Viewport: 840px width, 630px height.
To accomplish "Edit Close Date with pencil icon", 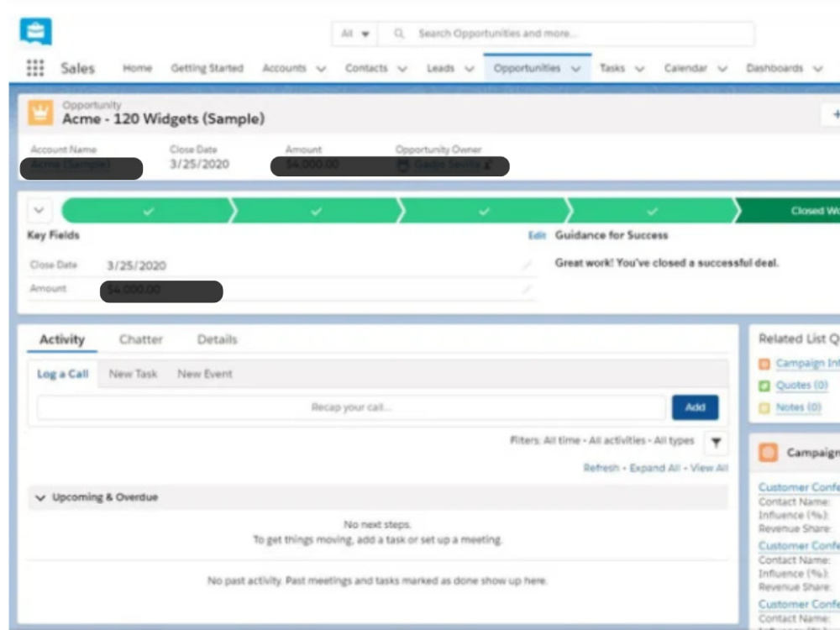I will [x=528, y=265].
